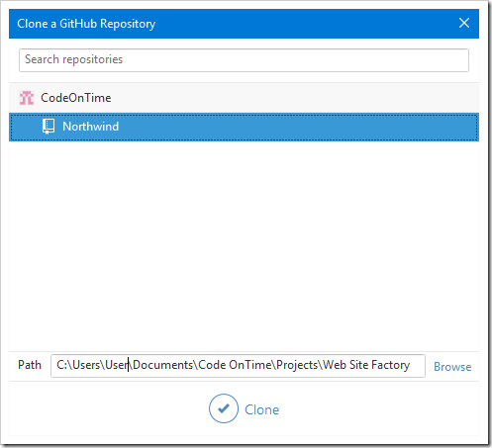Viewport: 492px width, 448px height.
Task: Place cursor at 'Web Site Factory' in path
Action: [366, 365]
